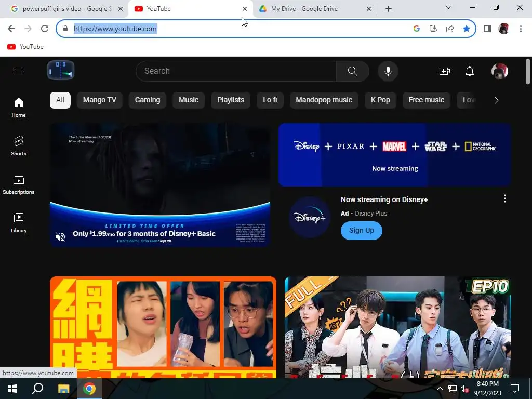Select the Lo-fi chip

pyautogui.click(x=270, y=100)
